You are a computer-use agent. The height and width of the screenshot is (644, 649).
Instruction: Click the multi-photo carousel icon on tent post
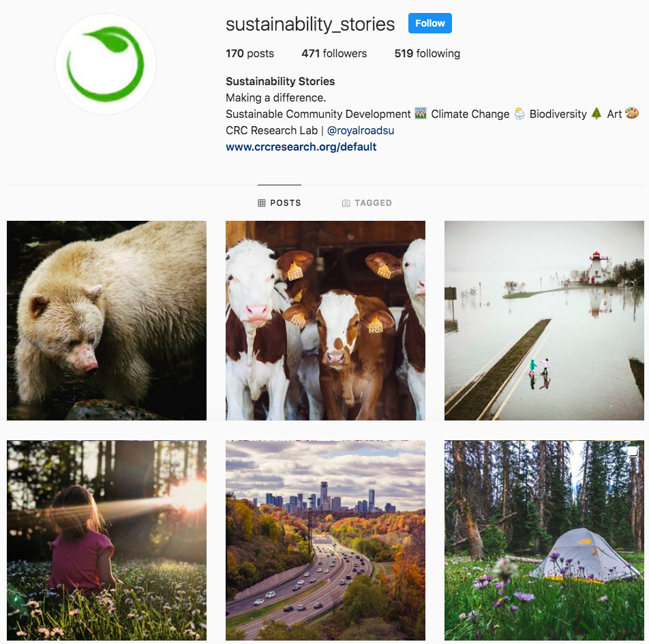[633, 450]
